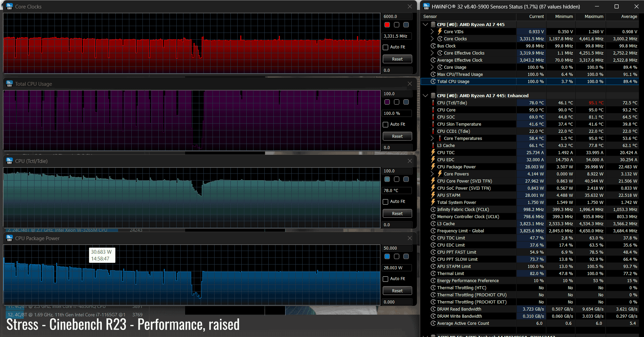Select the lightning icon next to Core Powers

[x=440, y=174]
